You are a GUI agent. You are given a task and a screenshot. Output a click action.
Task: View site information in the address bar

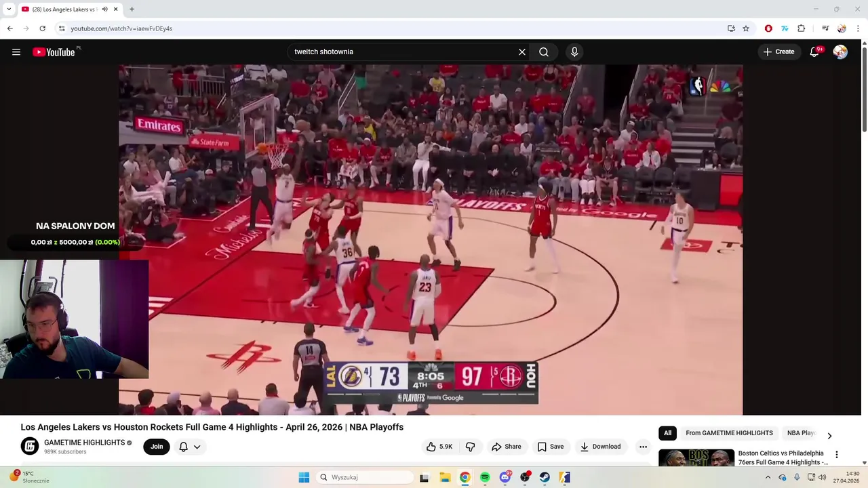[62, 28]
